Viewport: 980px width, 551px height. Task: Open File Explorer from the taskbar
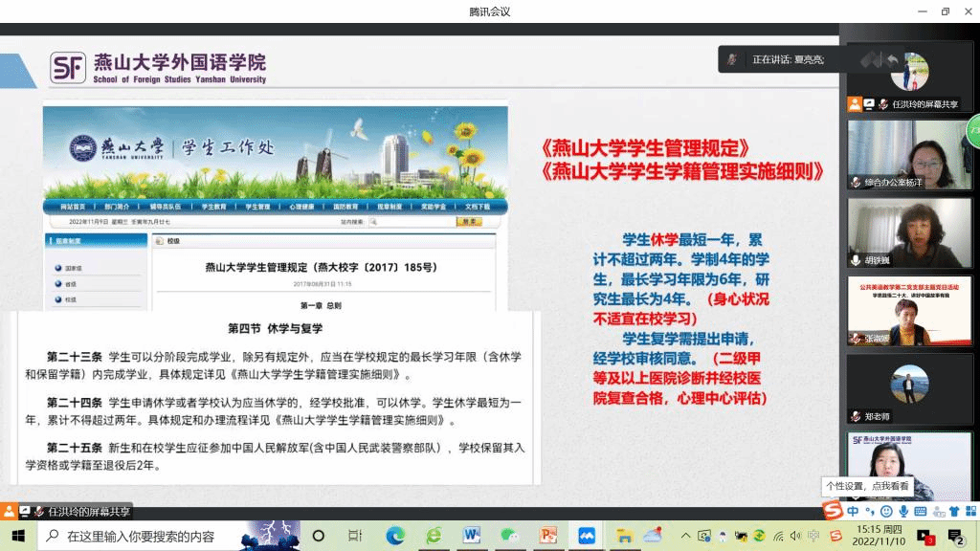pos(625,536)
